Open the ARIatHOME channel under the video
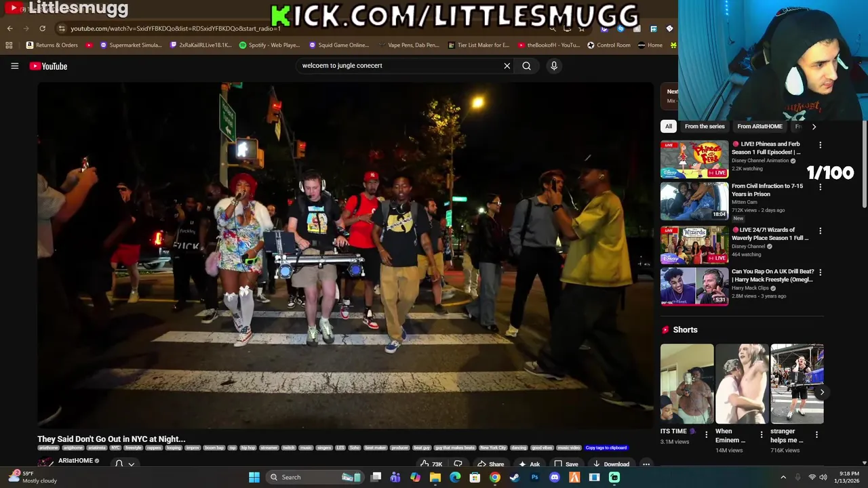The height and width of the screenshot is (488, 868). pos(75,461)
